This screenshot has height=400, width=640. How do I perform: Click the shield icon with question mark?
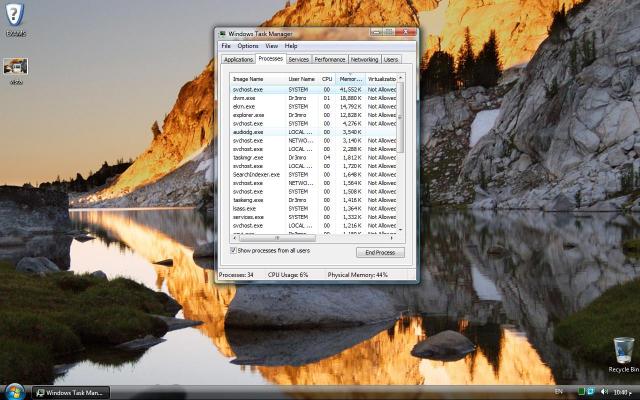pos(15,13)
